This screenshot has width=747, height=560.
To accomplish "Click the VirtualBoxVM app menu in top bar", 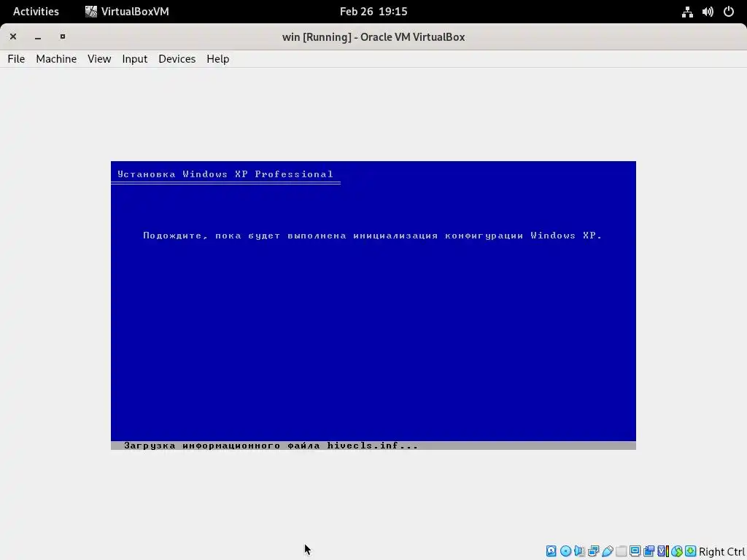I will [127, 12].
